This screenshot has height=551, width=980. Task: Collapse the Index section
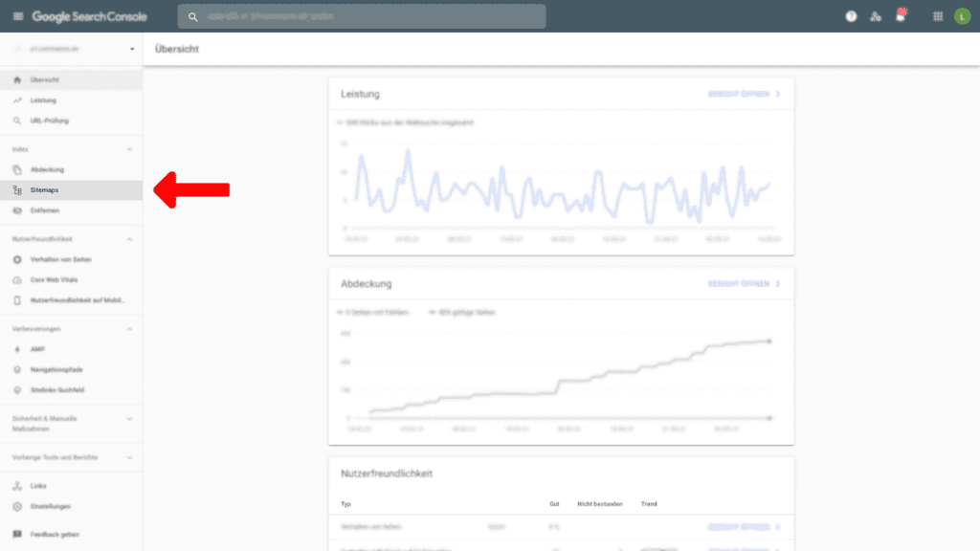pos(129,150)
